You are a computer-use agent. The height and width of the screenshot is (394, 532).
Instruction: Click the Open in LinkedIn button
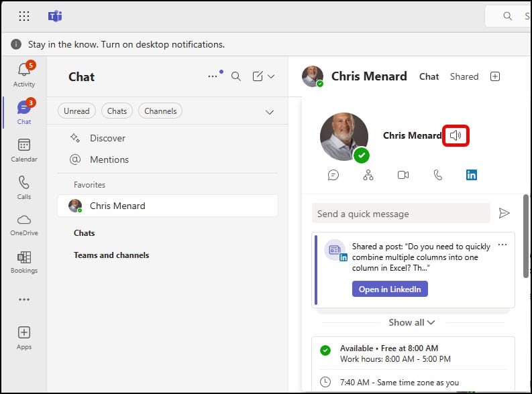390,289
